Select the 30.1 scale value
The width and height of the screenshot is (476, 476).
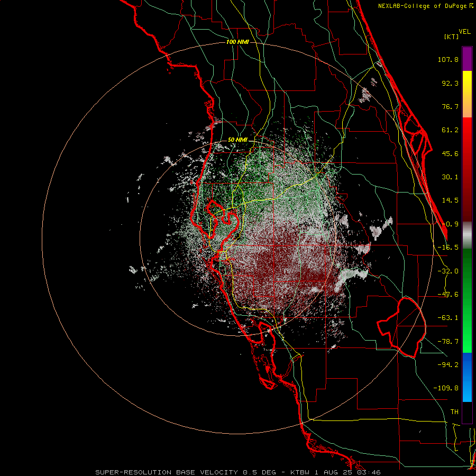click(450, 177)
